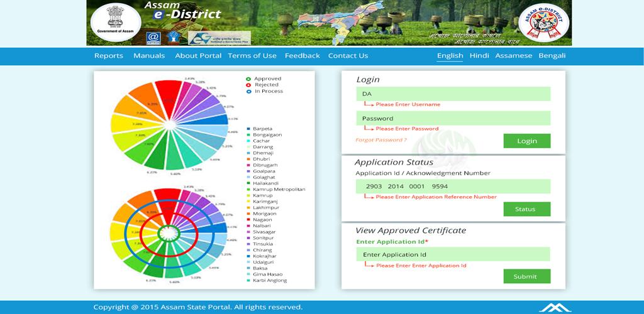The image size is (644, 314).
Task: Select Lakhimpur in the district legend
Action: tap(265, 207)
